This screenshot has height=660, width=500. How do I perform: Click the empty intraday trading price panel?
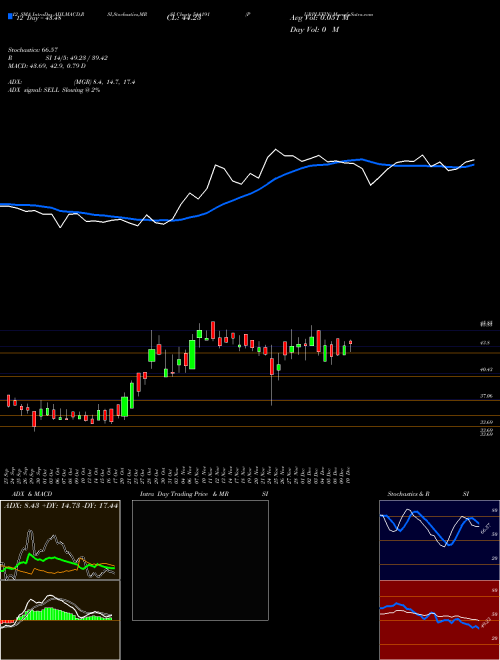coord(200,560)
